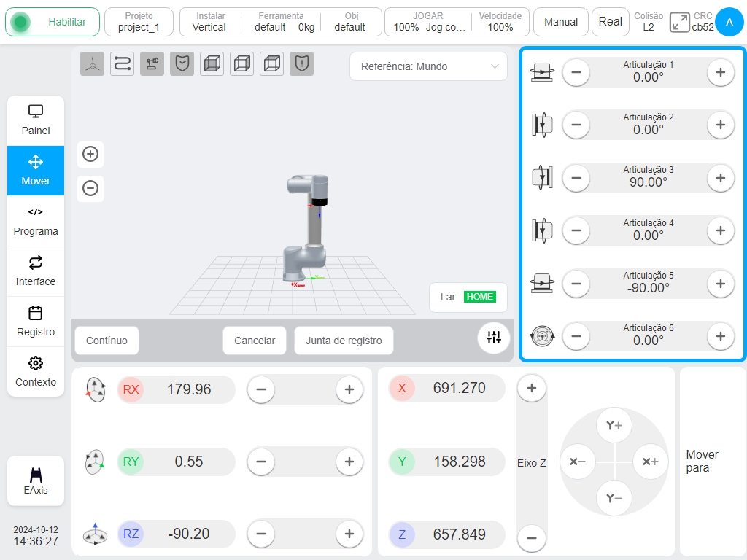Switch the Manual mode button

[561, 22]
